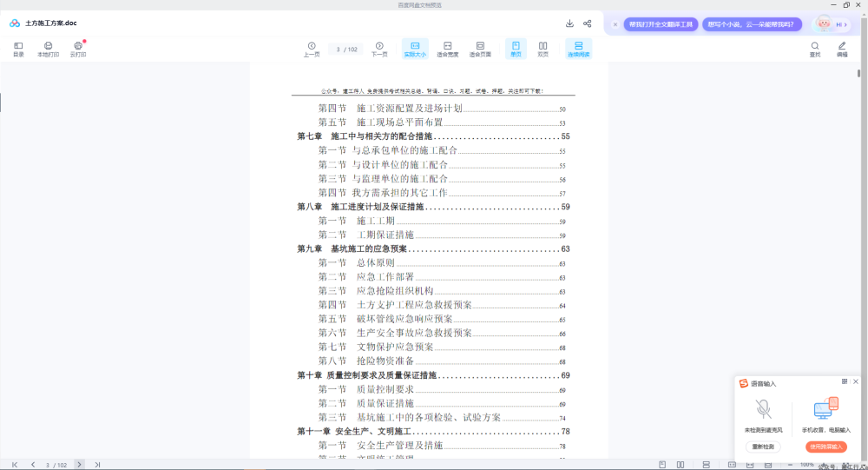Click 土方支护工程应急救援预案 line

pos(442,306)
